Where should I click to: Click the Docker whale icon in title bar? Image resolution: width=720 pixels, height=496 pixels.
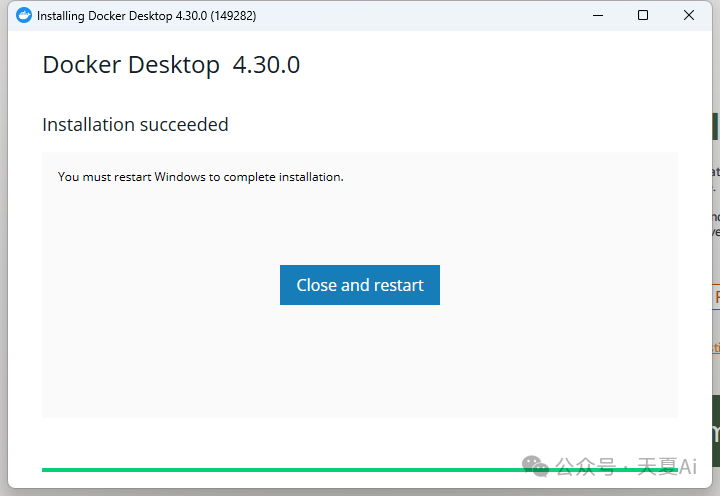[24, 16]
